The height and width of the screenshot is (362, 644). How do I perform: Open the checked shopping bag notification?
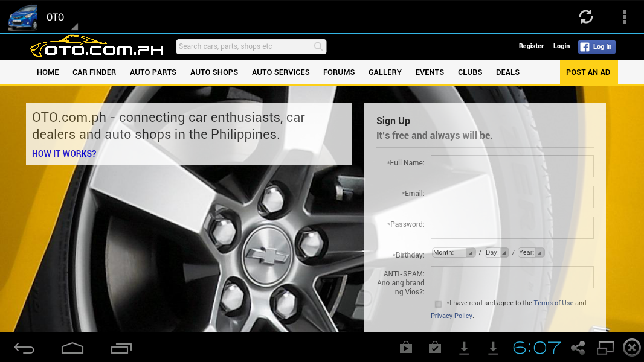coord(434,348)
